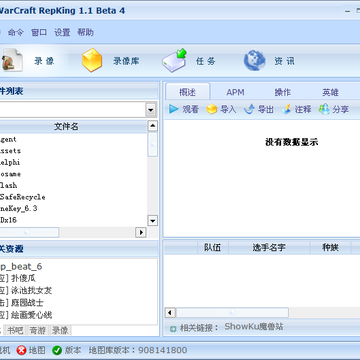Screen dimensions: 360x360
Task: Open the 录像 (replay) section icon
Action: click(x=12, y=60)
